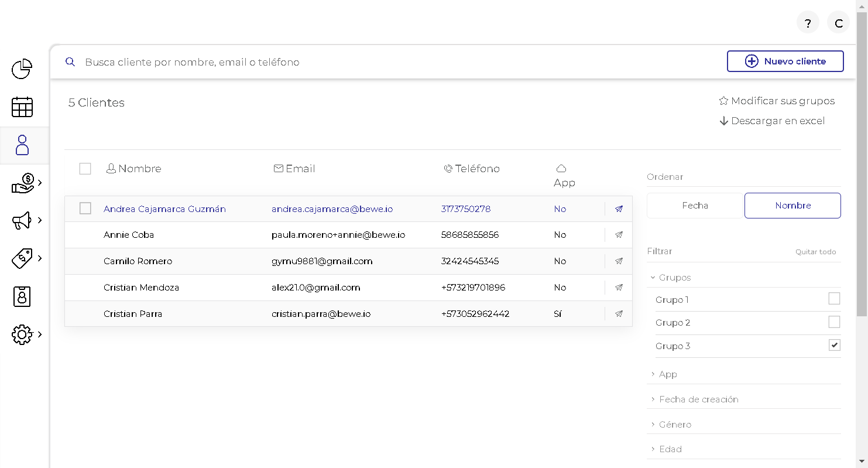Click the Nuevo cliente button
Image resolution: width=868 pixels, height=468 pixels.
[785, 62]
